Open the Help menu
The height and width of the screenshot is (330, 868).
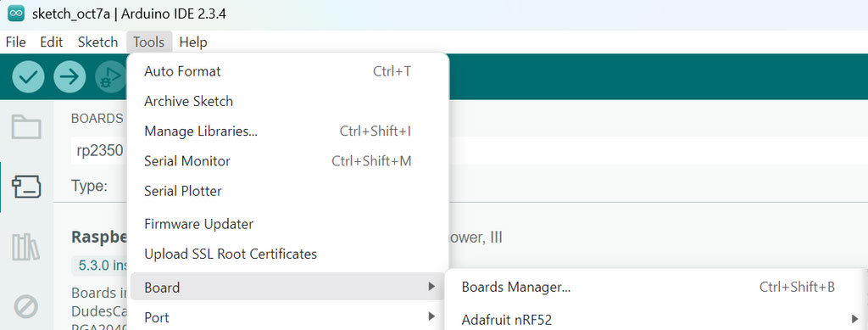[193, 42]
